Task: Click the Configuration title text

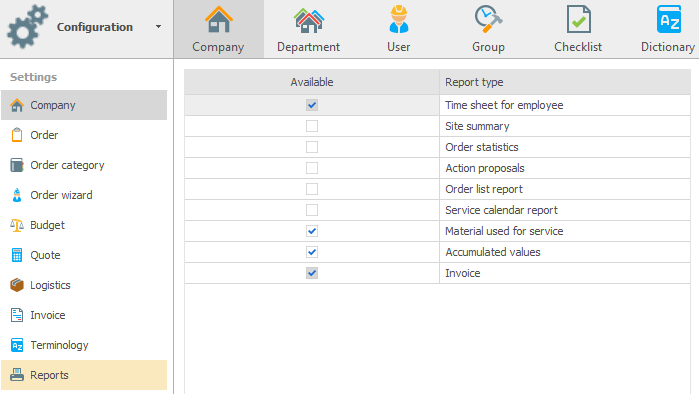Action: pos(95,27)
